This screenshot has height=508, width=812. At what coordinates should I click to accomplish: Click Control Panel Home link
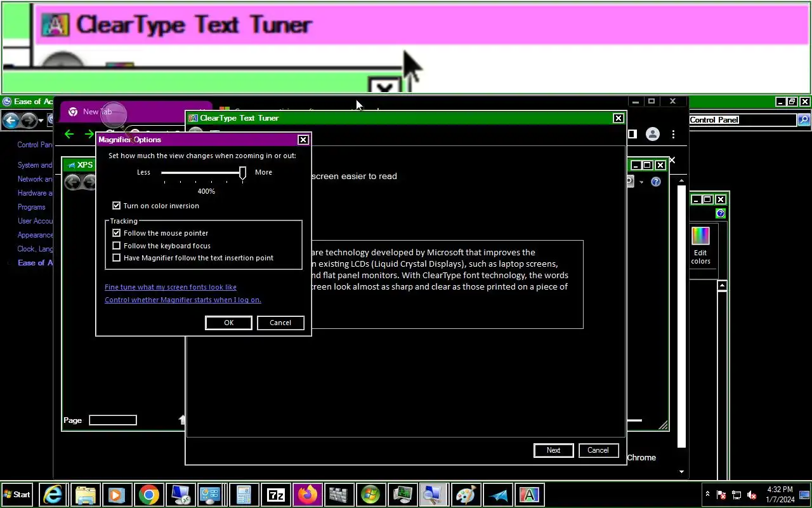pos(35,145)
